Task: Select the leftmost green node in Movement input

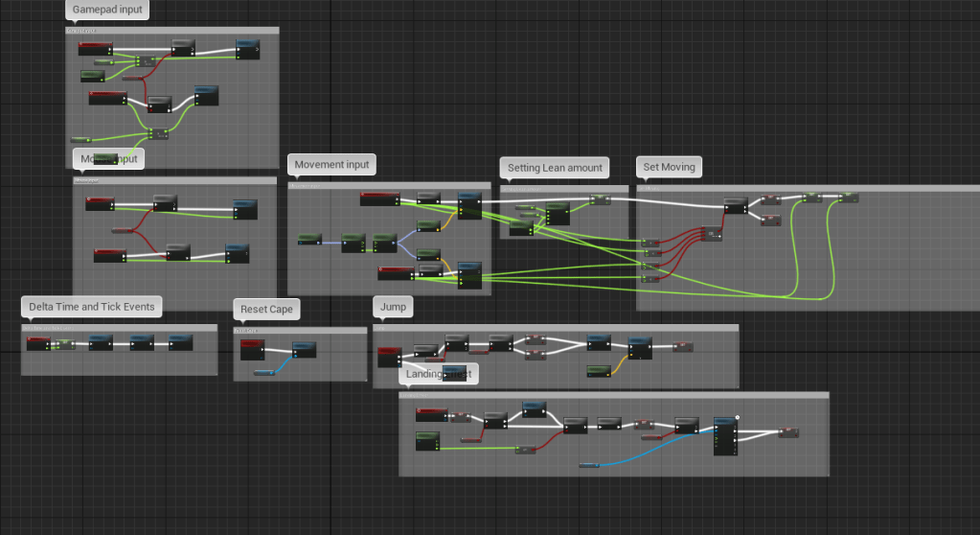Action: pos(309,238)
